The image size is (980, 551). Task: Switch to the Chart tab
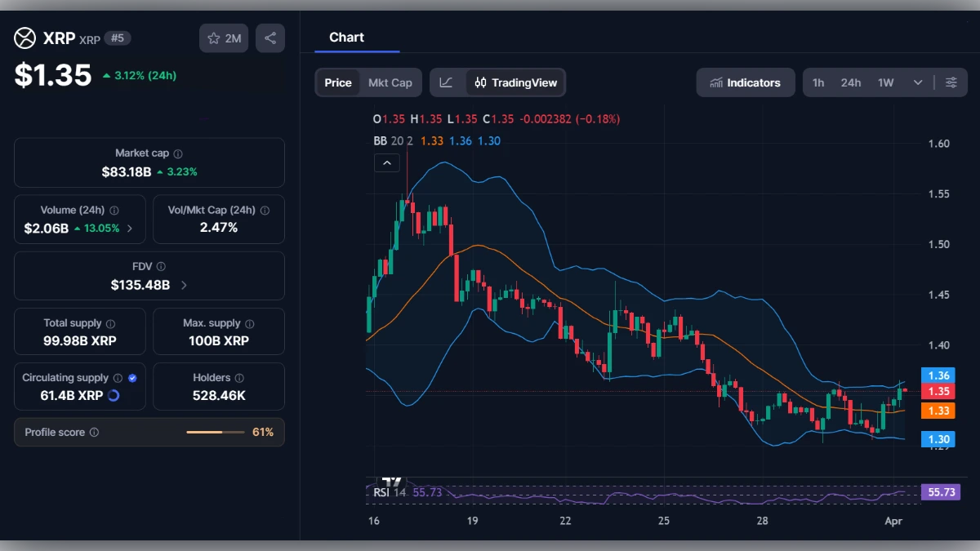click(346, 37)
